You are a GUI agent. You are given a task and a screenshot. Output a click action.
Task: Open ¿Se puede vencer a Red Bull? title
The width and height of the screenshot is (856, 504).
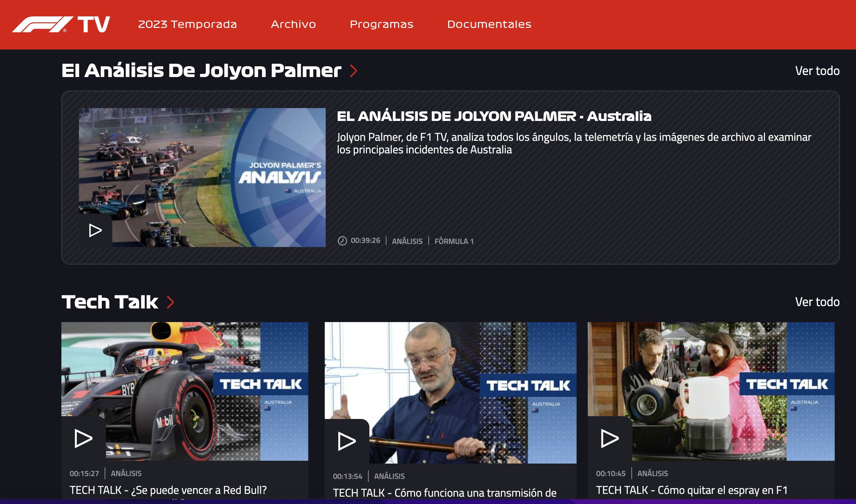168,490
